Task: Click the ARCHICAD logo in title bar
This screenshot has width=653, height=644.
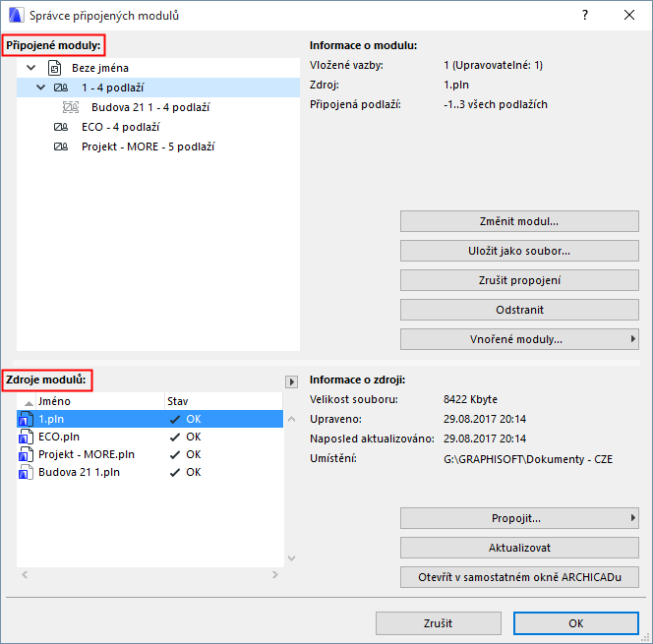Action: 16,15
